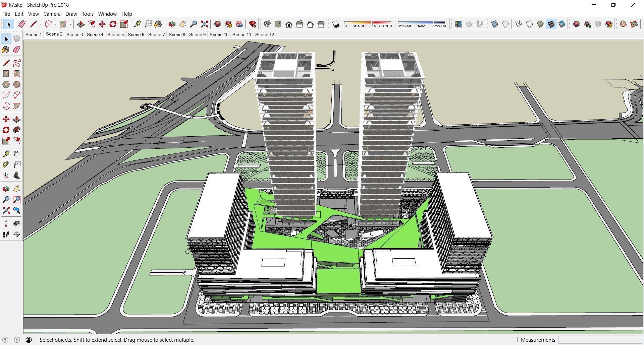
Task: Activate the Orbit tool in top toolbar
Action: click(x=172, y=24)
